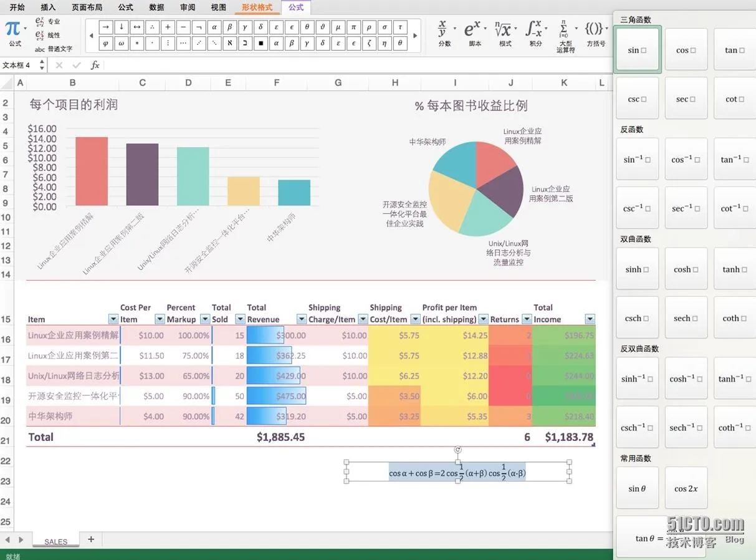
Task: Toggle 普通文字 normal text mode
Action: click(54, 49)
